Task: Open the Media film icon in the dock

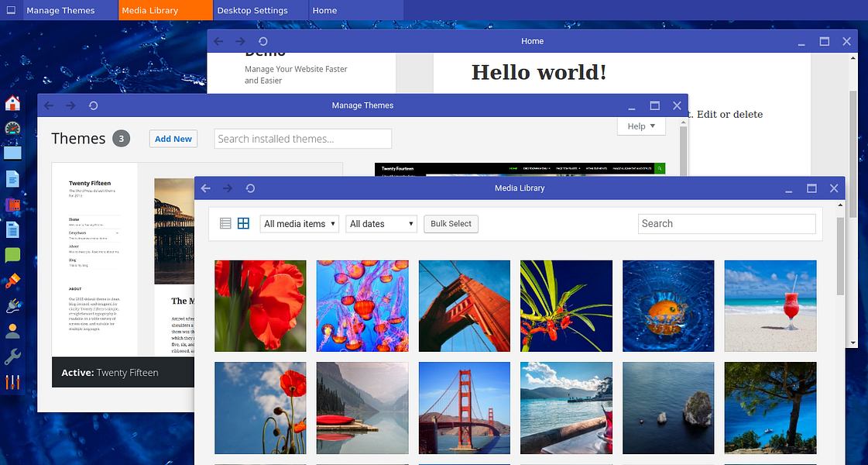Action: [12, 205]
